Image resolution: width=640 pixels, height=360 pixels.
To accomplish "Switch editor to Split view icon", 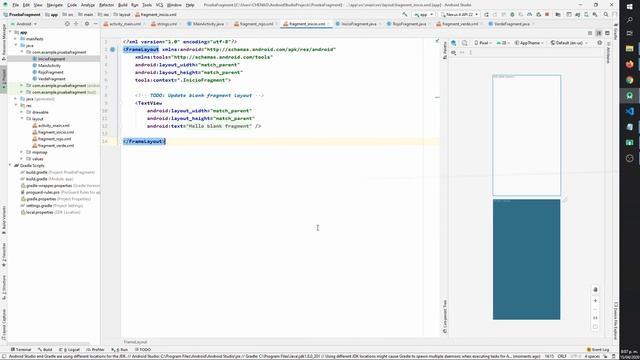I will click(x=598, y=33).
